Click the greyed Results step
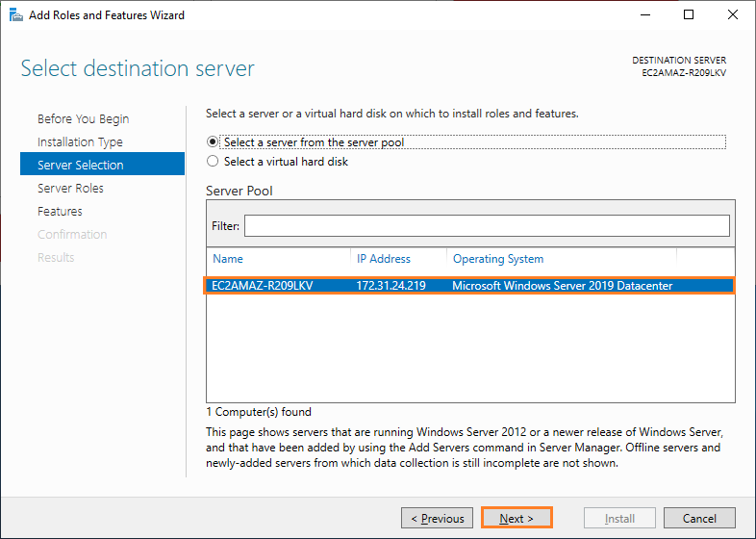 coord(56,258)
